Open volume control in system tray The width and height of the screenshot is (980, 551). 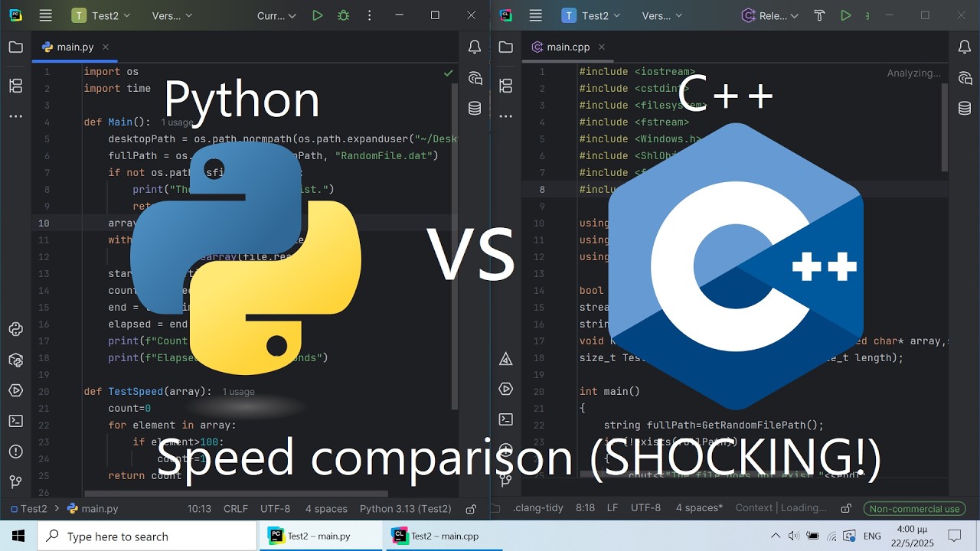pyautogui.click(x=794, y=536)
